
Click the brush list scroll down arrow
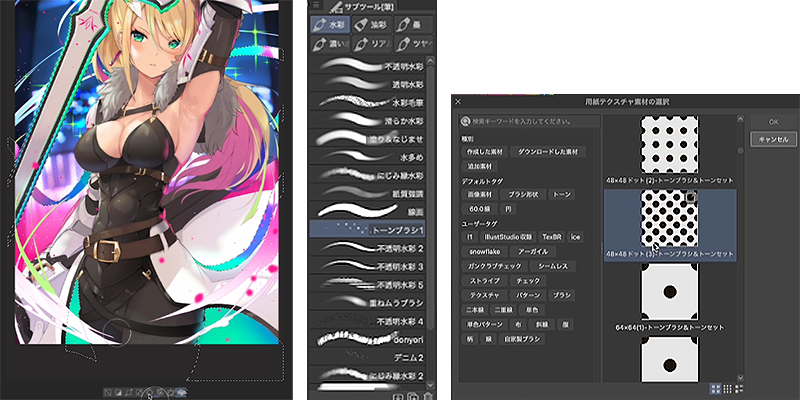[430, 385]
